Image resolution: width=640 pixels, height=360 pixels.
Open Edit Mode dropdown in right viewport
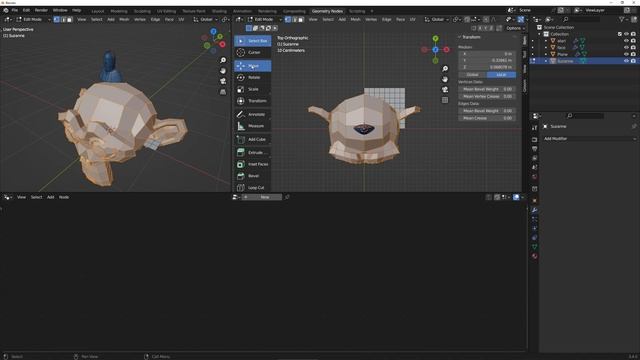264,19
